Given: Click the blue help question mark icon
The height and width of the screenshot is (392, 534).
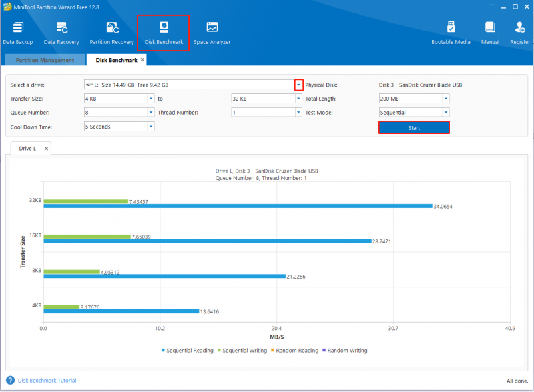Looking at the screenshot, I should tap(10, 380).
